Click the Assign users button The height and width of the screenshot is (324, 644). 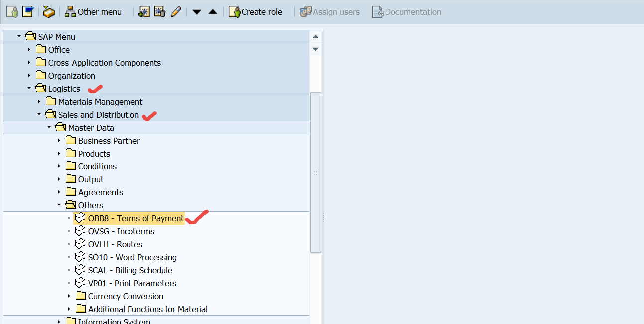tap(330, 12)
